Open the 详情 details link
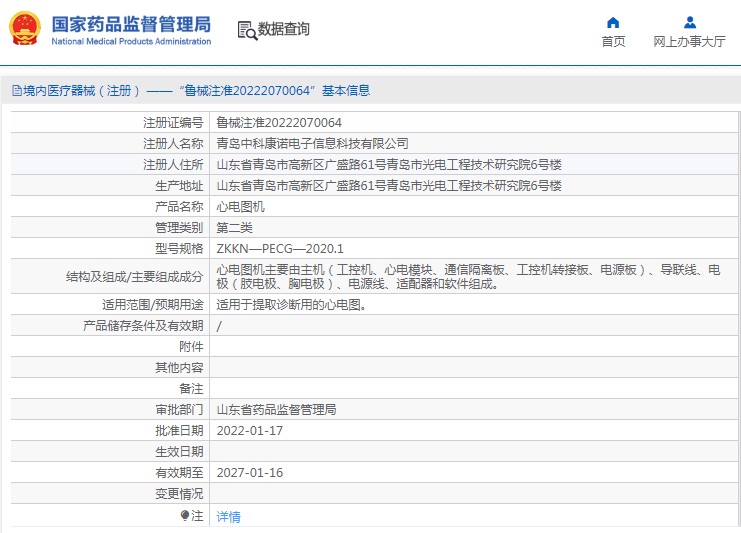The width and height of the screenshot is (741, 533). (228, 517)
